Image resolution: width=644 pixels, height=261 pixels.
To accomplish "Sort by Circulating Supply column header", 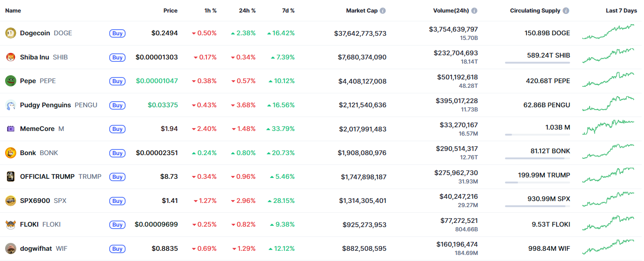I will click(535, 11).
